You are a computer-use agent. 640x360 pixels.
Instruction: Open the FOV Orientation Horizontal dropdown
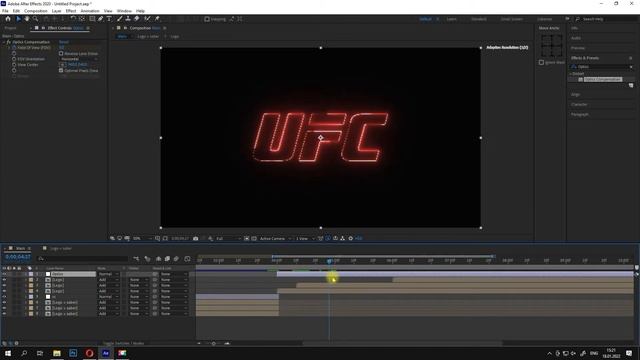(x=79, y=59)
